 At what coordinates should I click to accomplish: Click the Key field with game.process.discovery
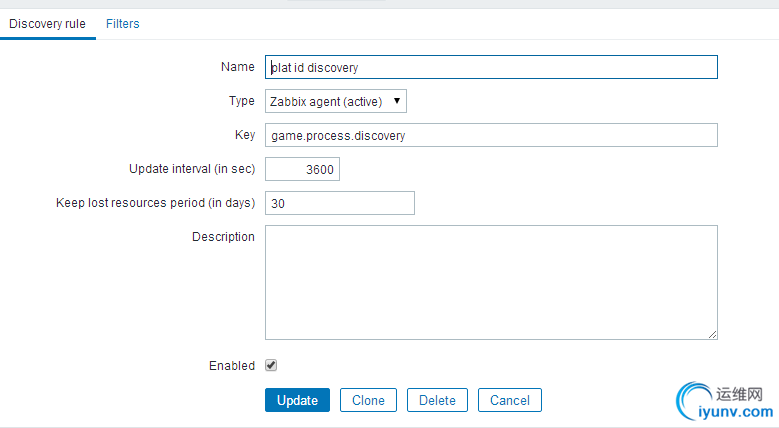click(x=491, y=135)
